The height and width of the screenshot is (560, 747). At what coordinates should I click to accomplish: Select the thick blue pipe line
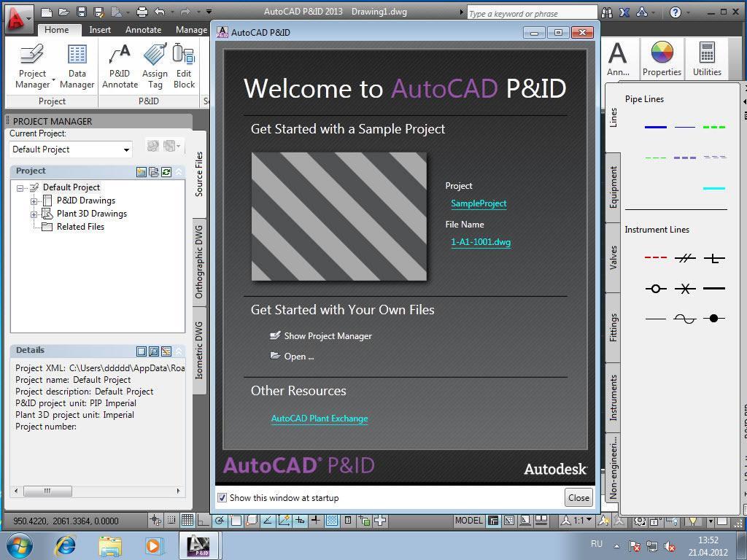pos(656,127)
